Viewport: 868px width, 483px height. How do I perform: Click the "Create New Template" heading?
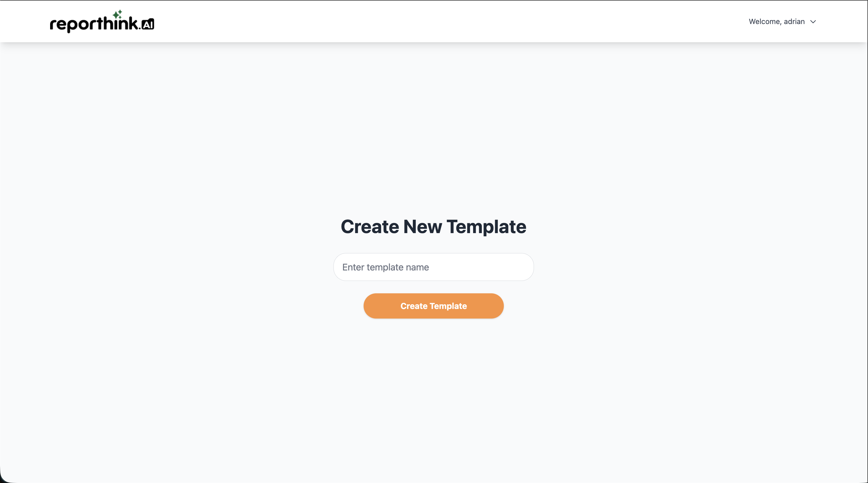pos(433,227)
